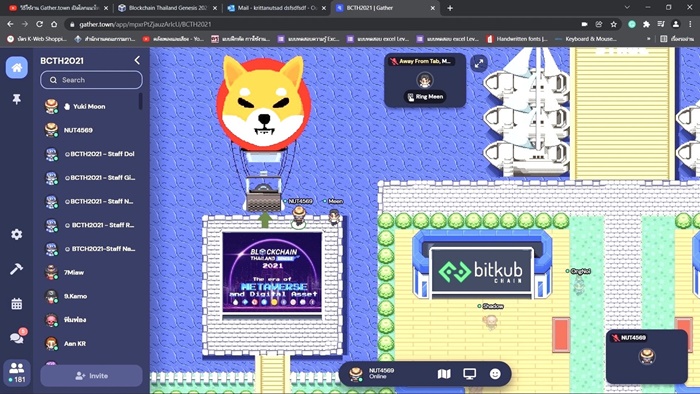This screenshot has width=700, height=394.
Task: Click the Shiba Inu balloon
Action: (x=264, y=105)
